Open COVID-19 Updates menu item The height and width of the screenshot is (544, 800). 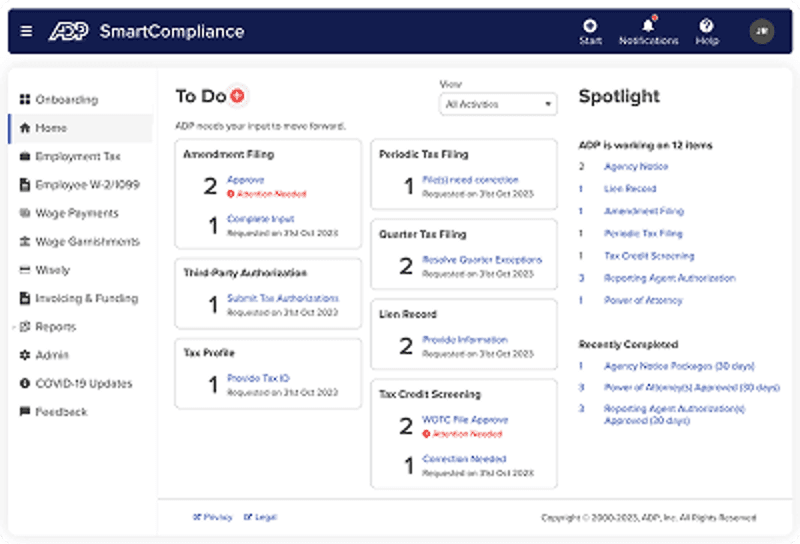pyautogui.click(x=83, y=383)
